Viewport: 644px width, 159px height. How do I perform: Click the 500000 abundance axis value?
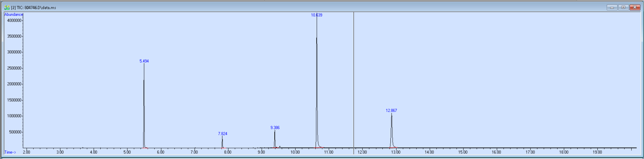(x=15, y=132)
